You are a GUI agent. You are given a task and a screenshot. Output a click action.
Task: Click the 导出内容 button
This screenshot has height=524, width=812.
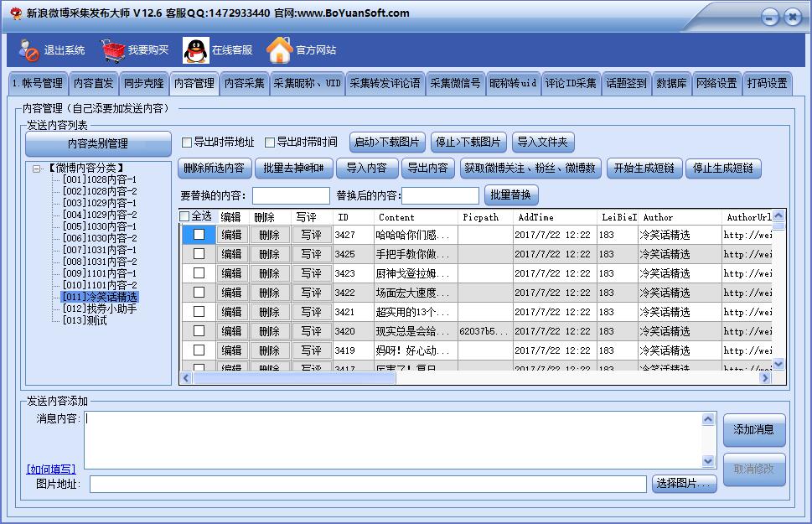click(x=427, y=168)
